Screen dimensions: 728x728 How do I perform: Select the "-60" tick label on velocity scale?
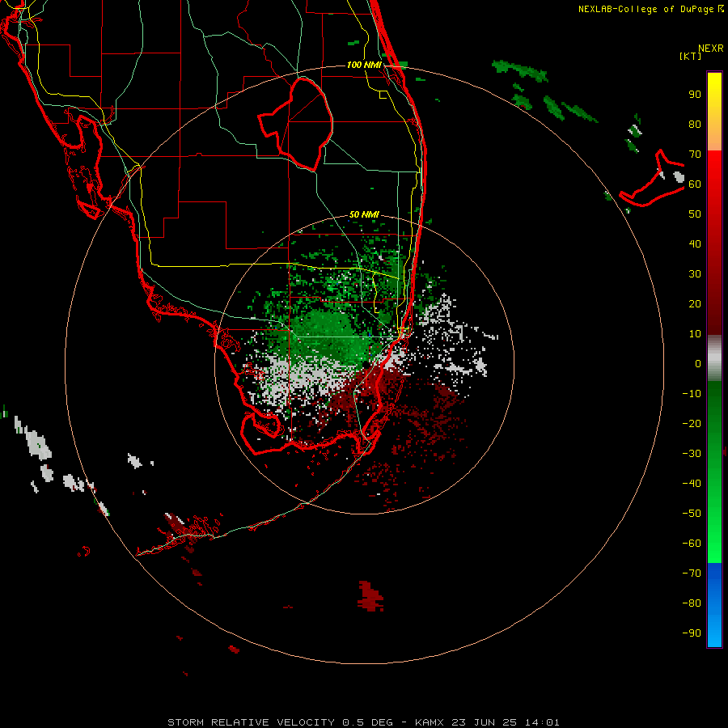tap(692, 544)
